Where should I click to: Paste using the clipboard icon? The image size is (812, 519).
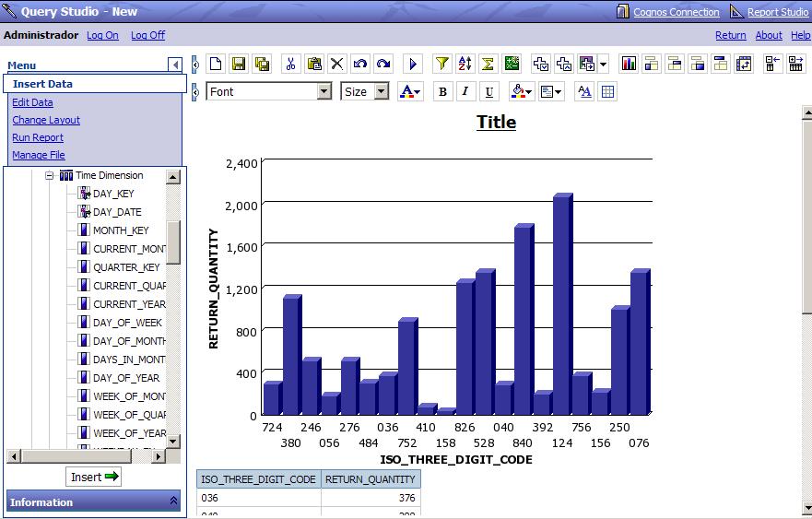click(x=313, y=64)
